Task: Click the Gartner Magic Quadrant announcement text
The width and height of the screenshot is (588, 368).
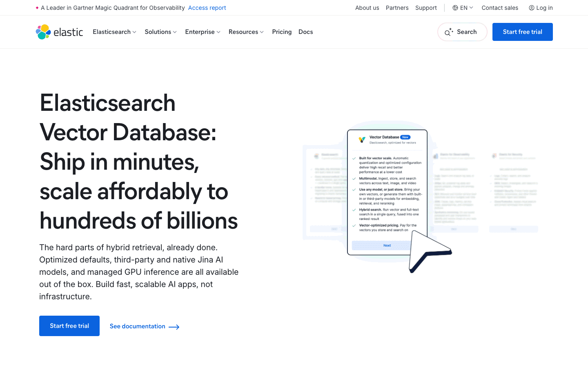Action: tap(113, 8)
